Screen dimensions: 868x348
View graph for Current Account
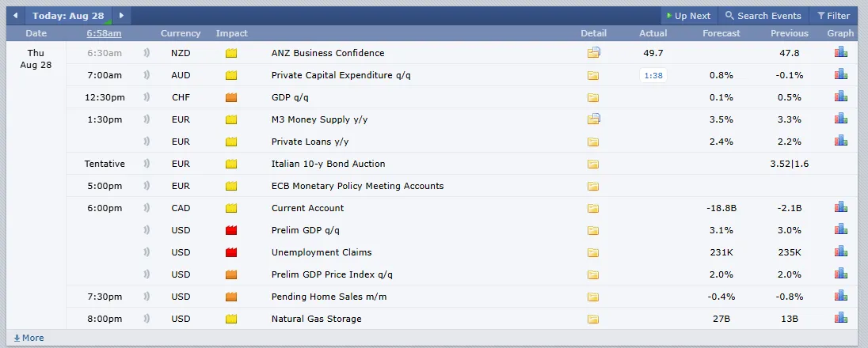[840, 208]
